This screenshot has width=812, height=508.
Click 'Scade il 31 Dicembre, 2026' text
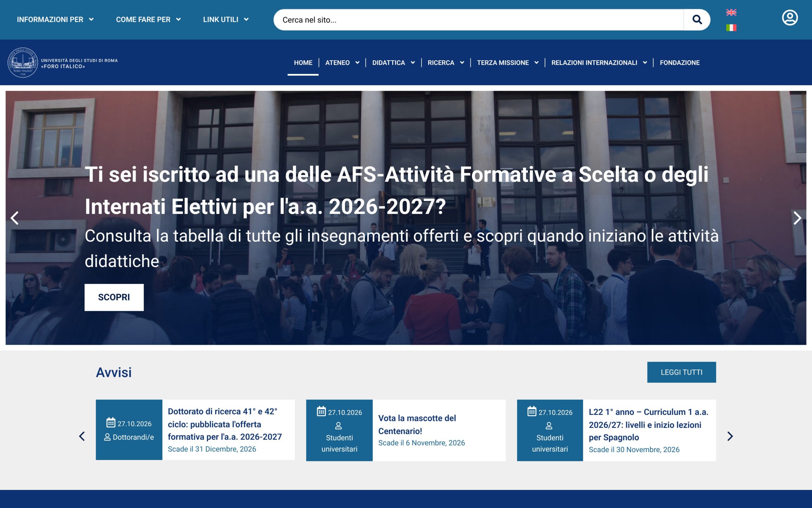pos(212,449)
